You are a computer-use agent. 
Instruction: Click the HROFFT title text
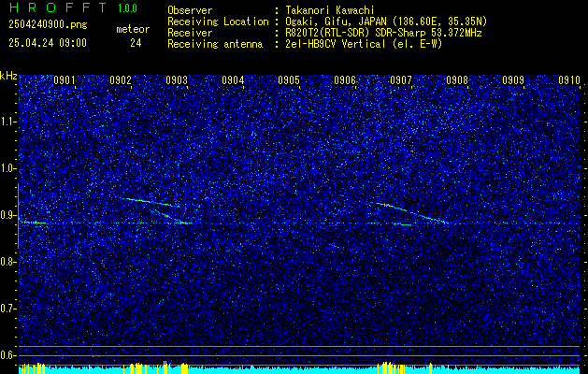pos(58,7)
